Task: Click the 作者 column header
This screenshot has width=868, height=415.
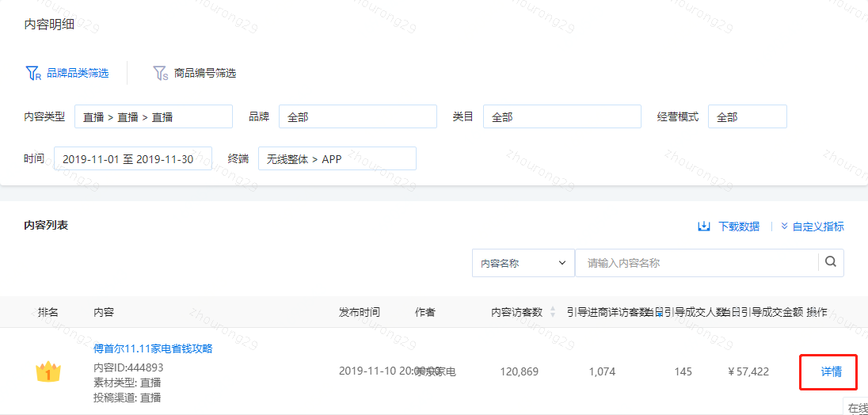Action: (x=424, y=312)
